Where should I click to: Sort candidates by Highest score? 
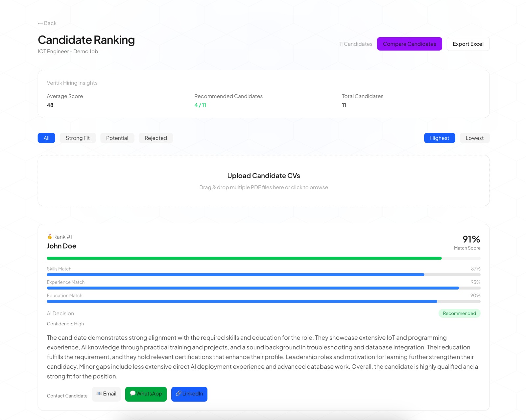coord(439,138)
